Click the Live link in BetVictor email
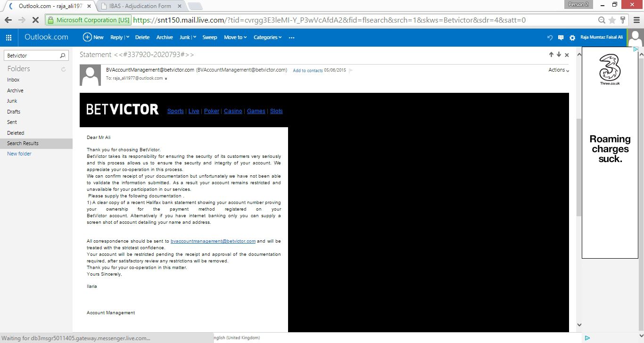This screenshot has height=343, width=644. click(x=194, y=111)
